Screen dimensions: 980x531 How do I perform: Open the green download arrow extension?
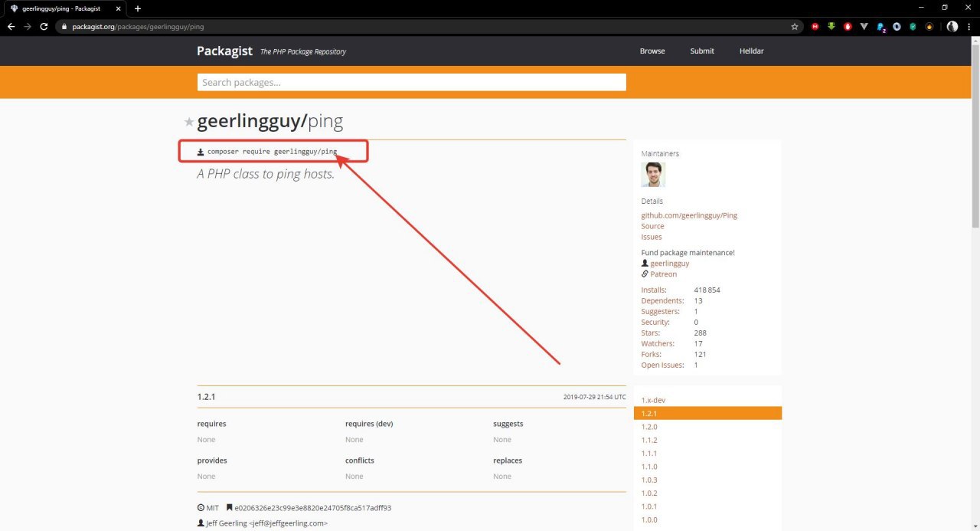click(831, 26)
